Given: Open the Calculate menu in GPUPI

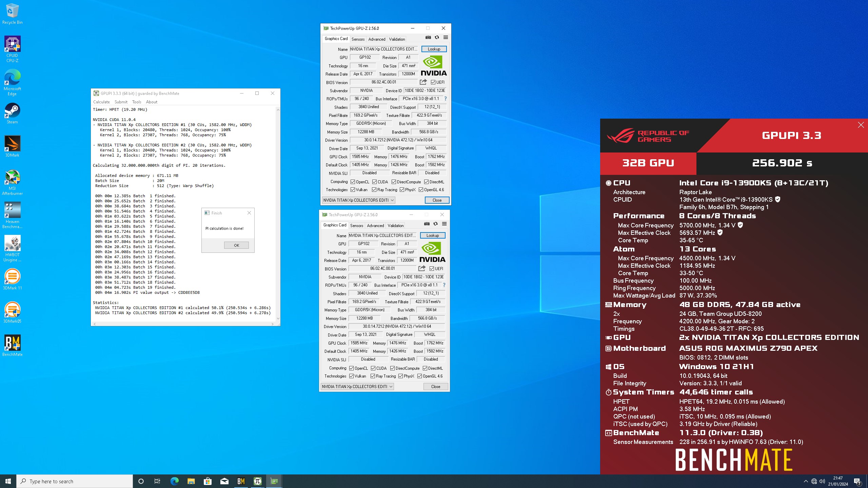Looking at the screenshot, I should click(x=101, y=102).
